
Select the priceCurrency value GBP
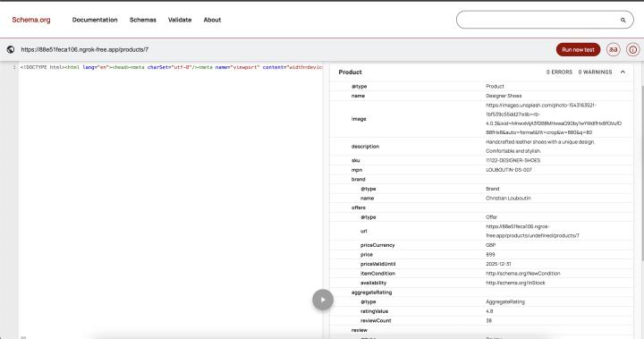click(490, 245)
